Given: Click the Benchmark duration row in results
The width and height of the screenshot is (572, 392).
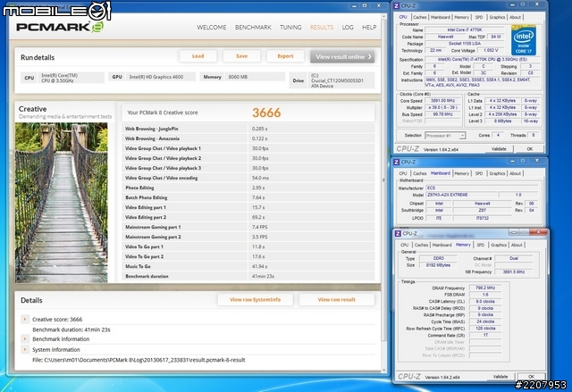Looking at the screenshot, I should click(248, 276).
